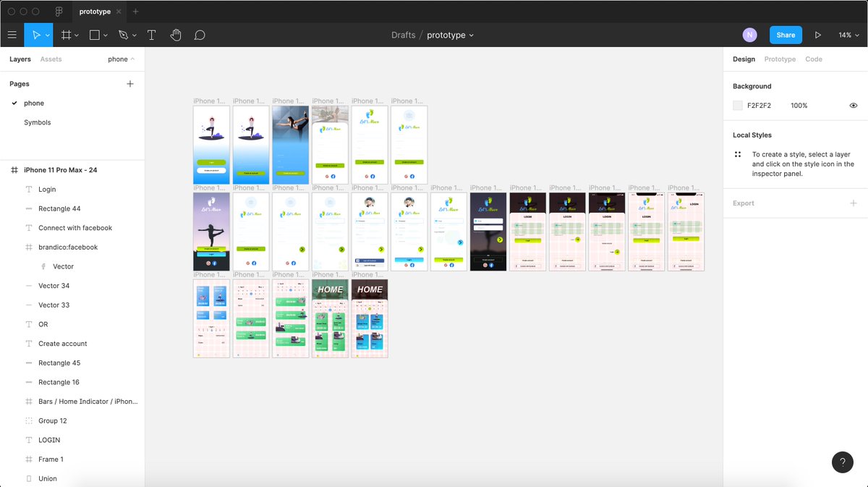Click the text icon beside Login layer
This screenshot has height=487, width=868.
pos(29,190)
